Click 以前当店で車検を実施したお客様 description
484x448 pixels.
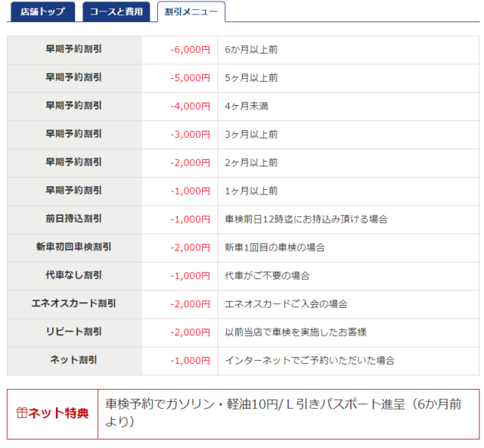point(296,332)
